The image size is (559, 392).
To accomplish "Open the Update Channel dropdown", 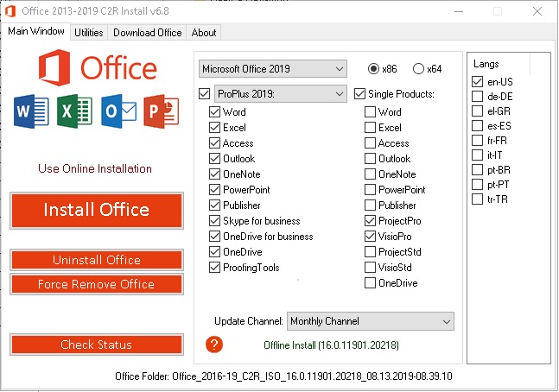I will coord(371,321).
